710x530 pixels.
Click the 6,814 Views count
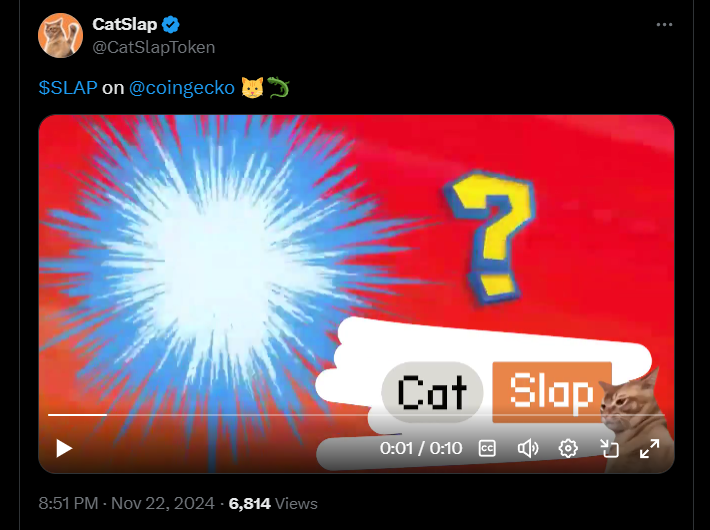tap(273, 503)
